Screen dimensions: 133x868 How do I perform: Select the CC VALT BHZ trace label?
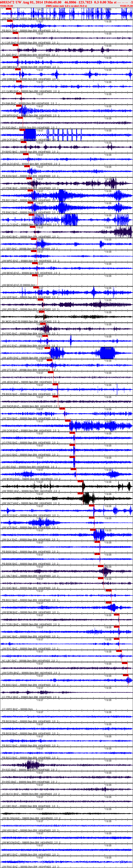pos(31,577)
